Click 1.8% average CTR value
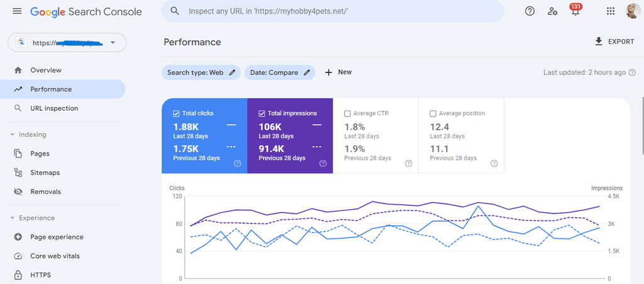Image resolution: width=644 pixels, height=284 pixels. point(355,127)
